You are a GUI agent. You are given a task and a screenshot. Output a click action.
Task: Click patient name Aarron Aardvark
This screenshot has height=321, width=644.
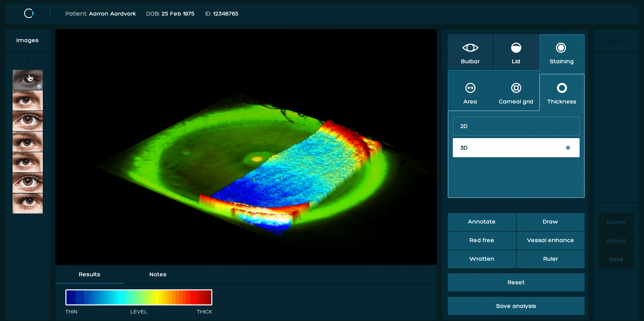(112, 14)
